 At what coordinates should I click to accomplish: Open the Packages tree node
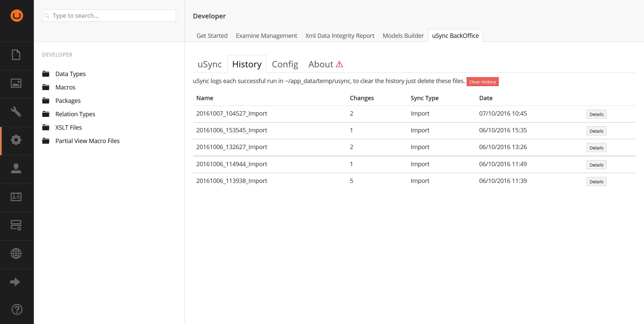68,101
